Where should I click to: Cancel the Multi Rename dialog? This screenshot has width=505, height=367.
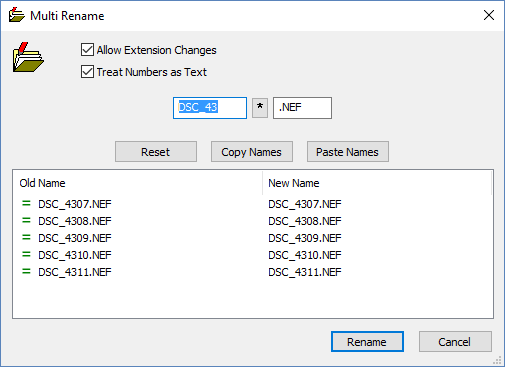click(455, 342)
